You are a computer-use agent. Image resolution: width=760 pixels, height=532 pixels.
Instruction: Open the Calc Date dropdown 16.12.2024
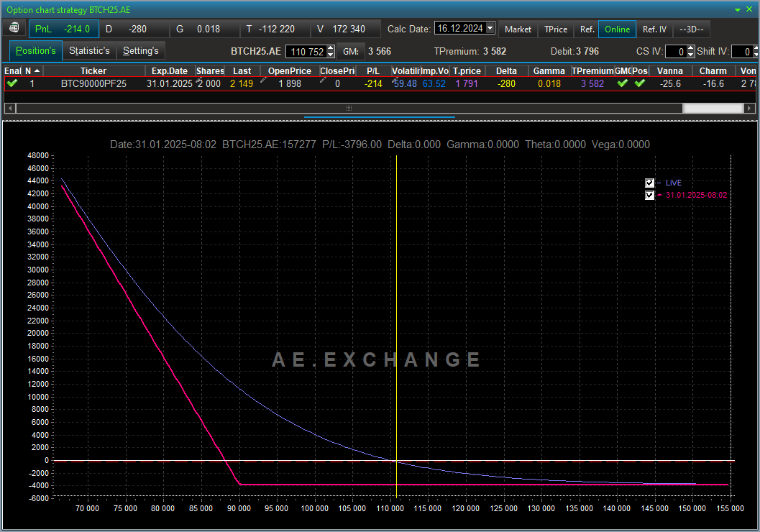tap(490, 28)
